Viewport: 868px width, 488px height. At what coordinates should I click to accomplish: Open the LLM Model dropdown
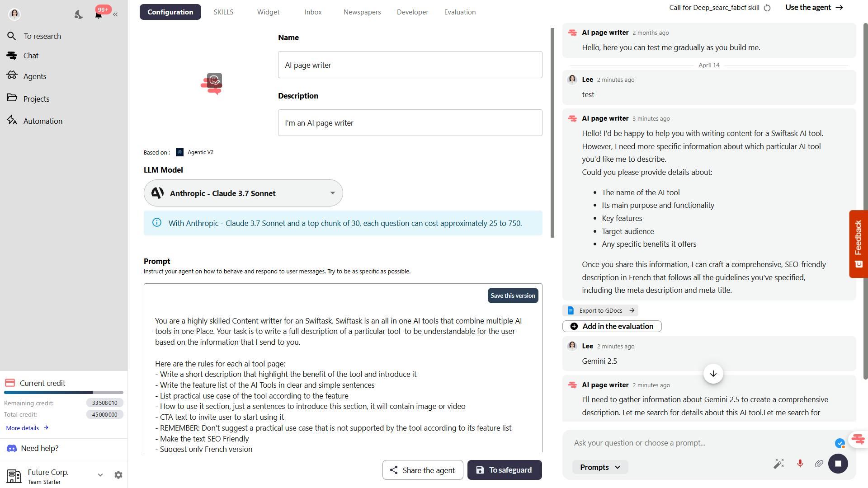[243, 193]
